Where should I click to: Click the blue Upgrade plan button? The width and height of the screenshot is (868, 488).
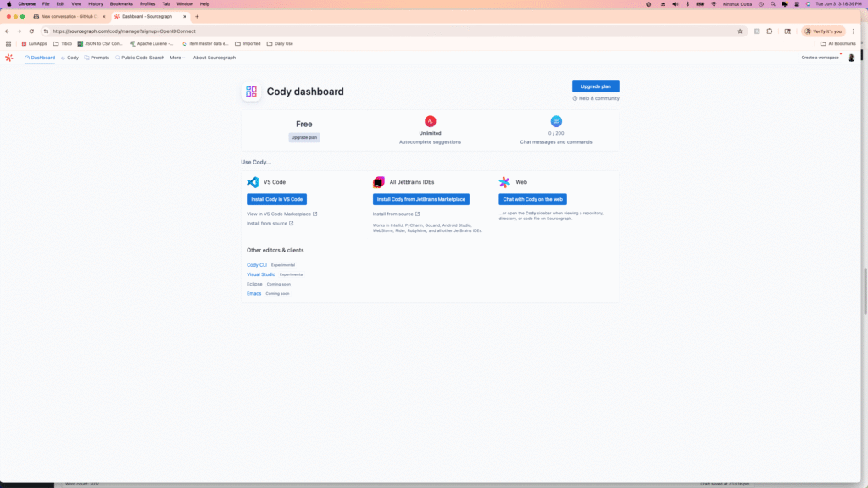(x=596, y=86)
